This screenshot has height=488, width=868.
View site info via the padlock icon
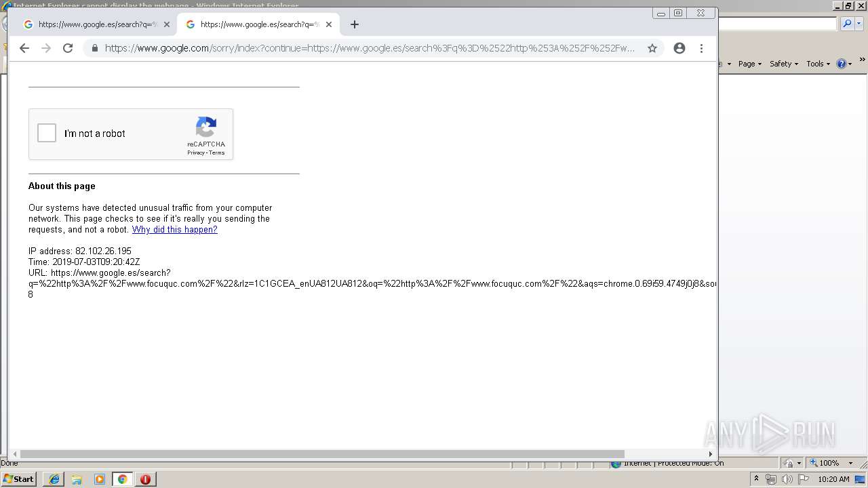pos(94,48)
